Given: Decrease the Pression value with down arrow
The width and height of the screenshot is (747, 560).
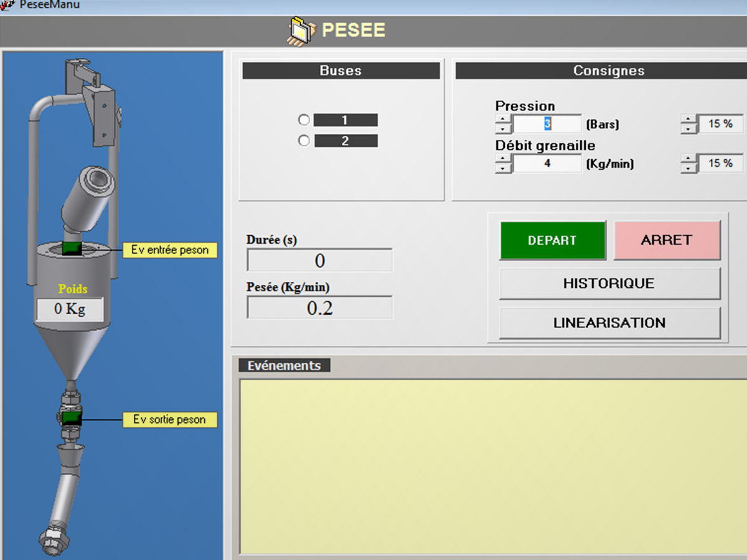Looking at the screenshot, I should click(503, 129).
